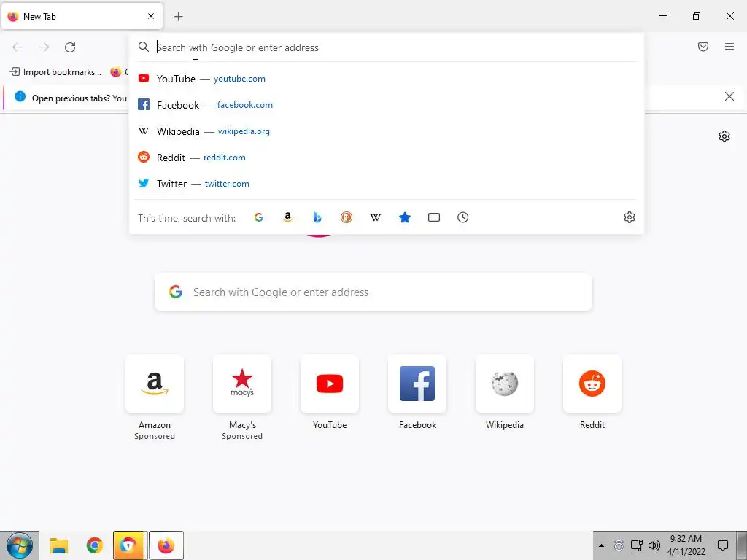747x560 pixels.
Task: Click Import bookmarks in bookmarks toolbar
Action: point(55,72)
